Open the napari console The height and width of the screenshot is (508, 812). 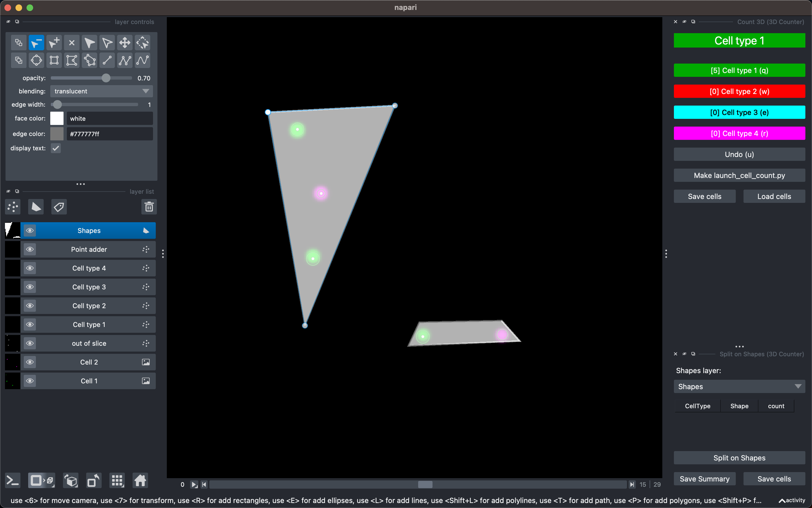[12, 480]
